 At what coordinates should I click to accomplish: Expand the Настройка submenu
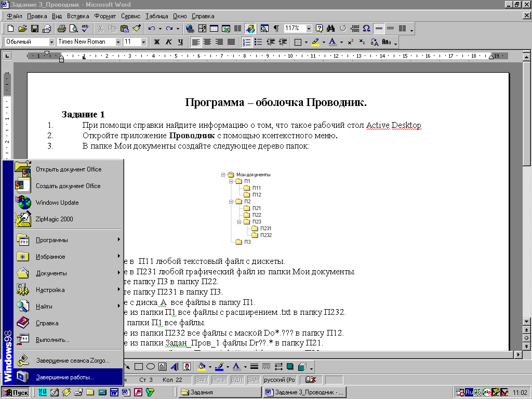tap(68, 290)
